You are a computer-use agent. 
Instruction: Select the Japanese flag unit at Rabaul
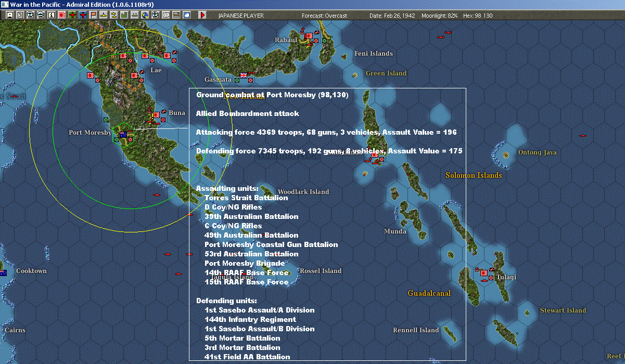click(x=309, y=36)
